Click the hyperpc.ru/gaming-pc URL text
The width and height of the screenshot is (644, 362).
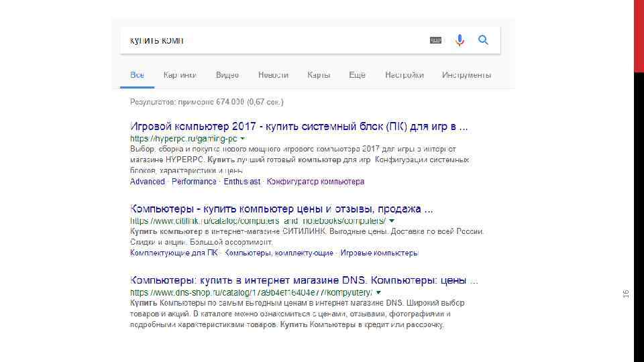point(184,139)
